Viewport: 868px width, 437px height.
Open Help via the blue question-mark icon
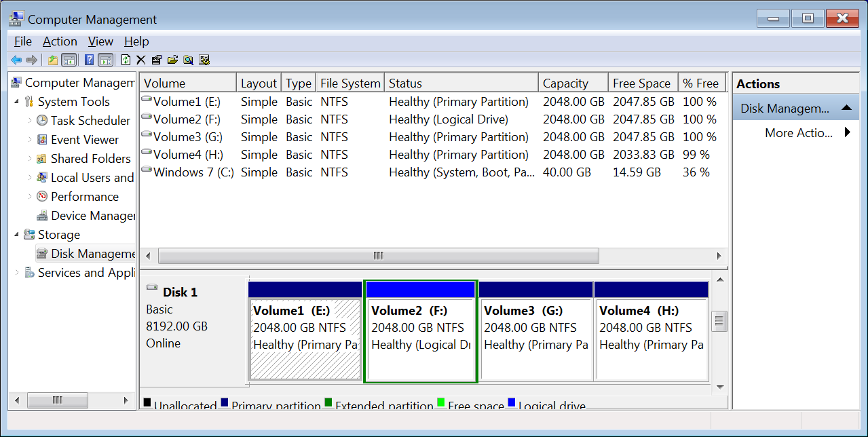(89, 60)
